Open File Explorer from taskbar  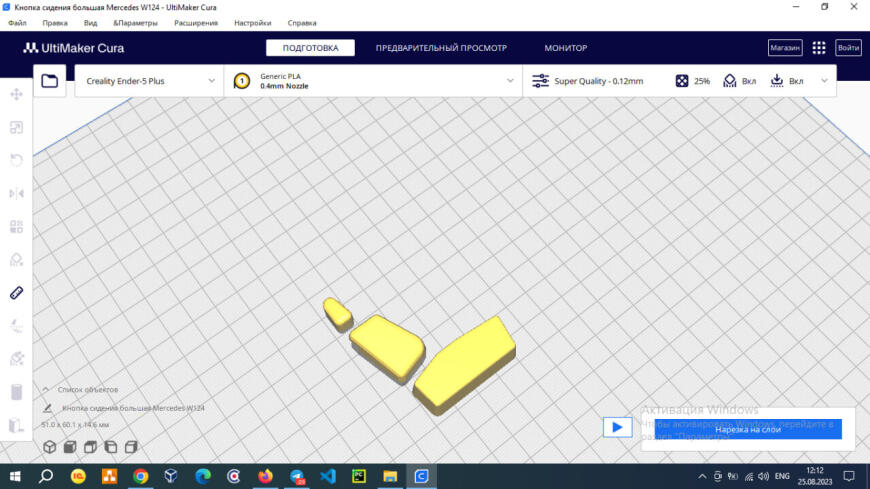click(390, 476)
